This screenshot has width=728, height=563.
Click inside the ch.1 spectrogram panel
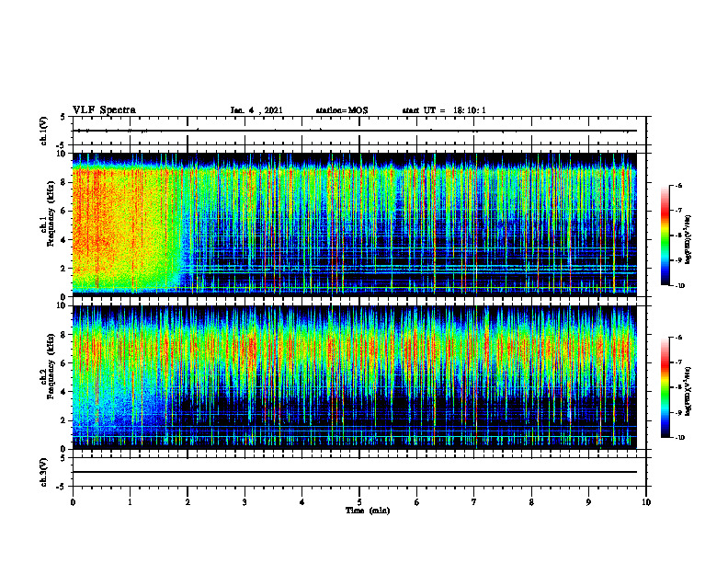click(x=354, y=224)
